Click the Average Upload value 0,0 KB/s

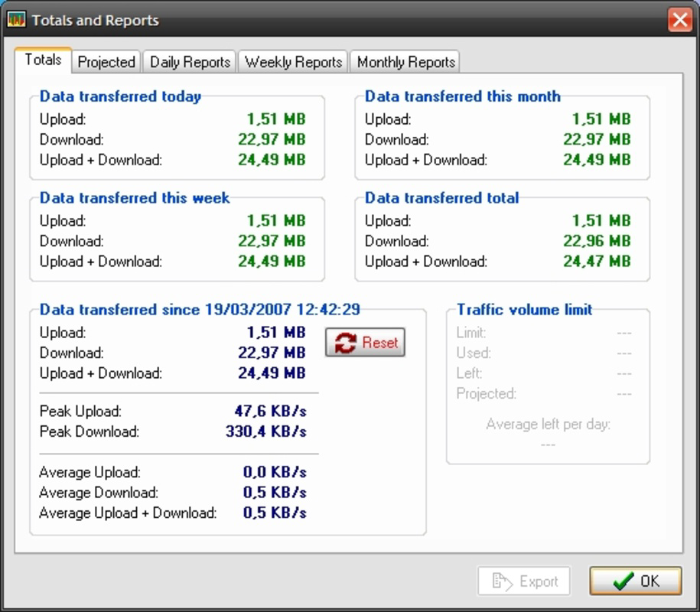tap(275, 472)
